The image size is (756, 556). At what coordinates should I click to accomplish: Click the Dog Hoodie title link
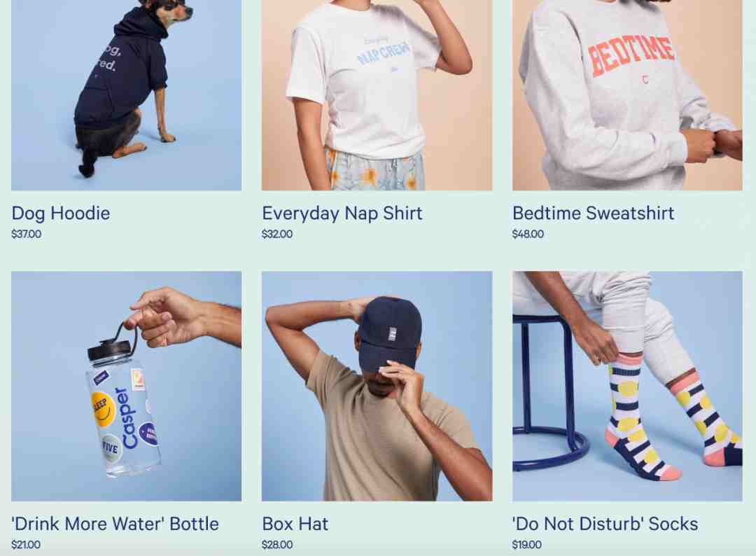(x=61, y=213)
